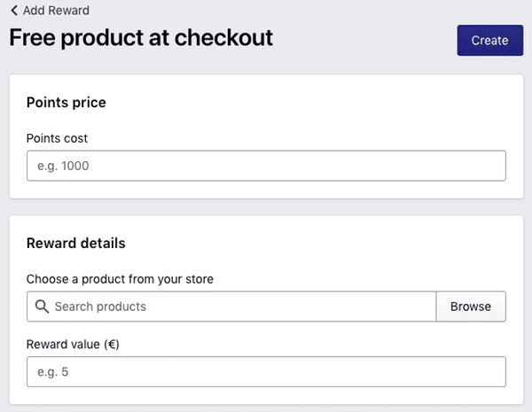Click into the Search products field

point(239,307)
